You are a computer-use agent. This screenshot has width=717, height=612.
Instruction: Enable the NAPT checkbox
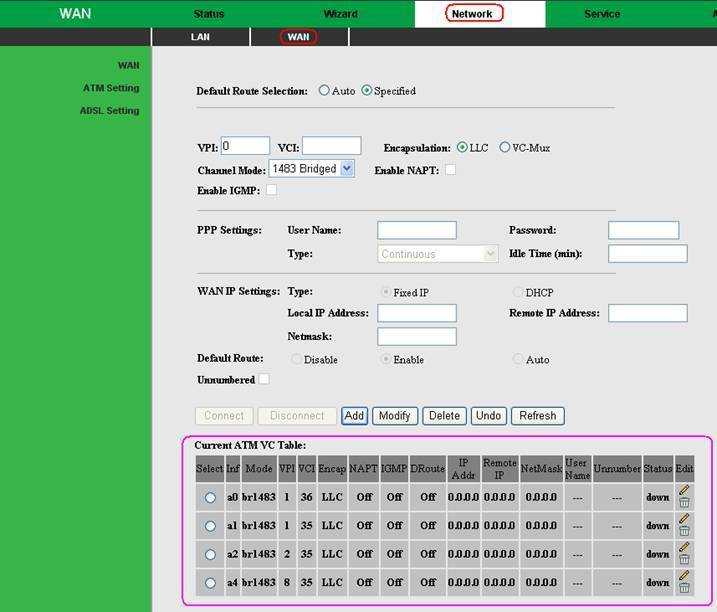(x=450, y=170)
